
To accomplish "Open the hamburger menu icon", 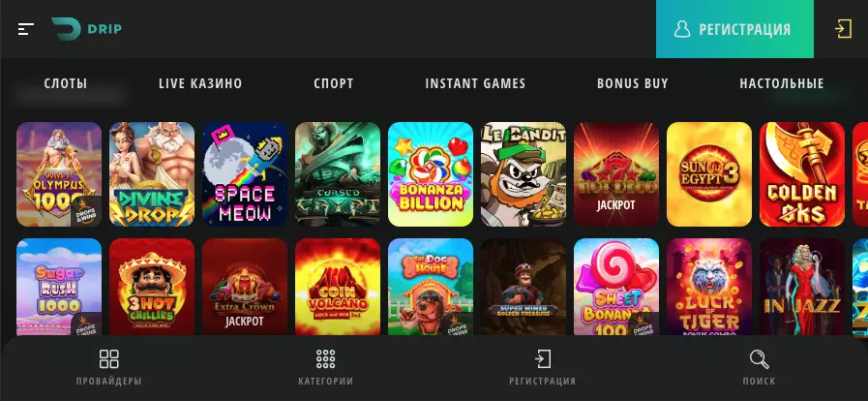I will [26, 29].
